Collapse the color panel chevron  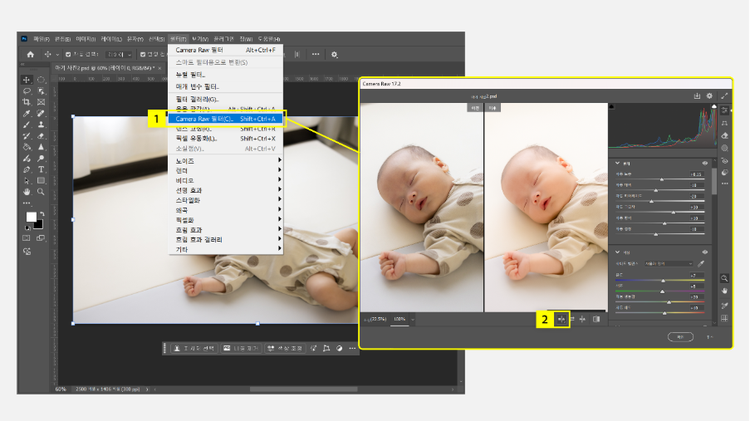pyautogui.click(x=618, y=252)
